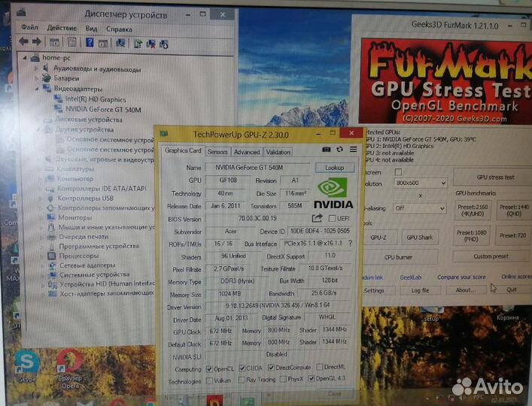Open the Действие menu in Device Manager

click(62, 29)
